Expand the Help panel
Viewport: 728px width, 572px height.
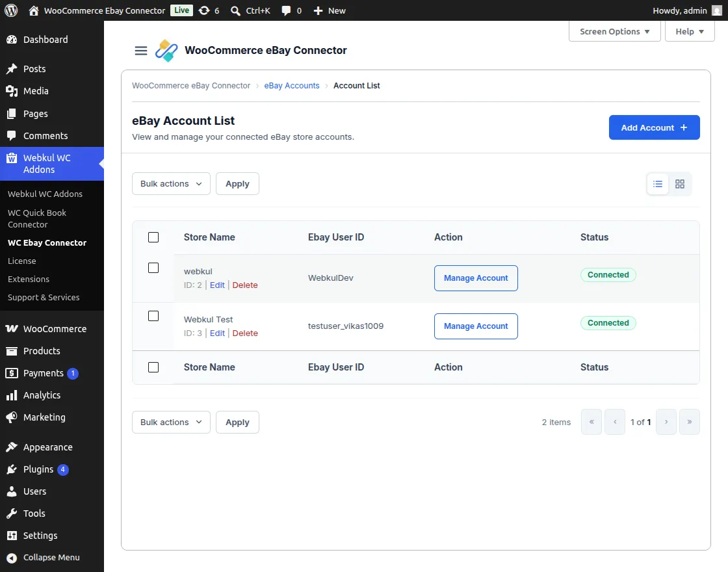click(690, 32)
